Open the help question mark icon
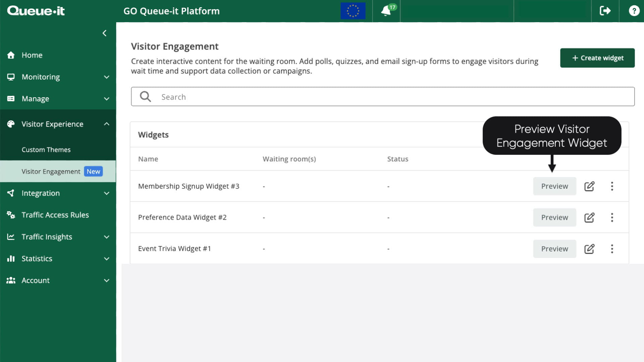644x362 pixels. tap(634, 11)
